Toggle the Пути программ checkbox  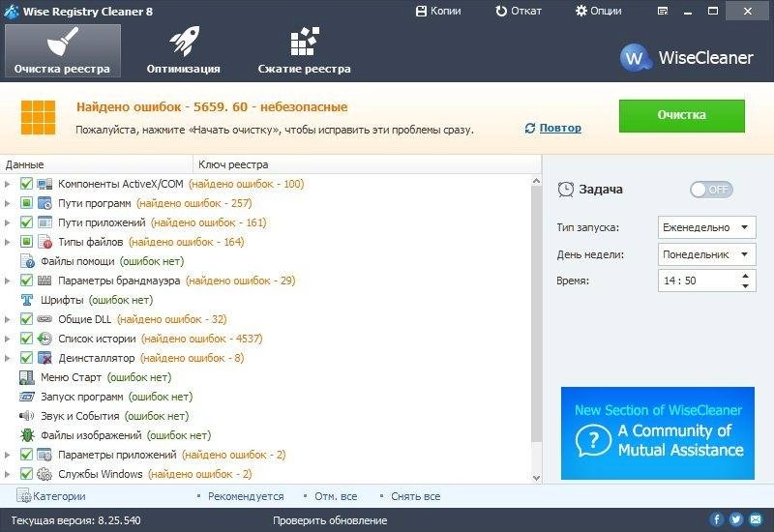27,203
